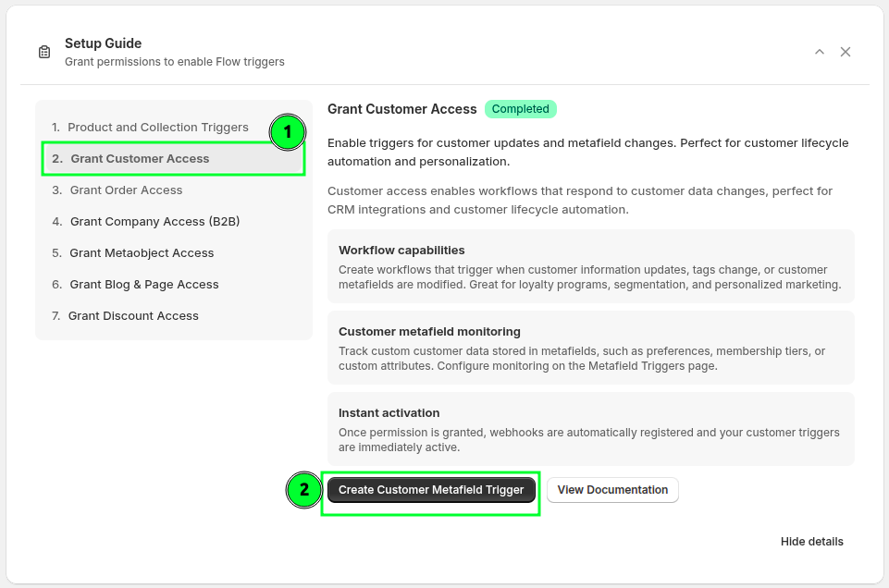Click the green Completed status badge

(x=520, y=109)
